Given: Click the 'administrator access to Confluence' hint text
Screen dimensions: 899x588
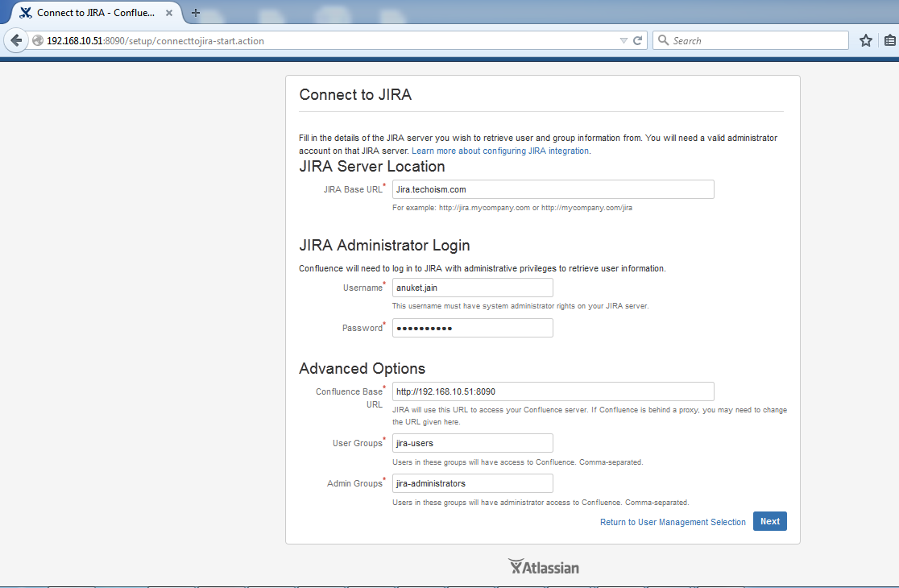Looking at the screenshot, I should tap(540, 503).
